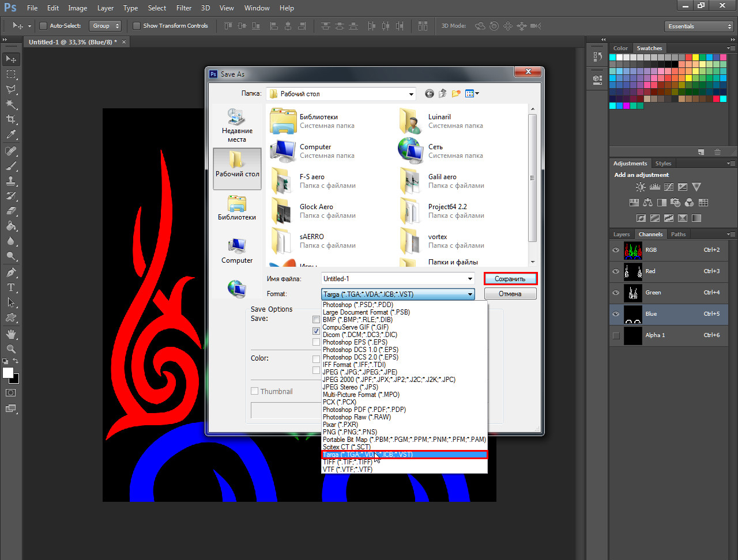The height and width of the screenshot is (560, 738).
Task: Select the Move tool in the toolbar
Action: (x=11, y=59)
